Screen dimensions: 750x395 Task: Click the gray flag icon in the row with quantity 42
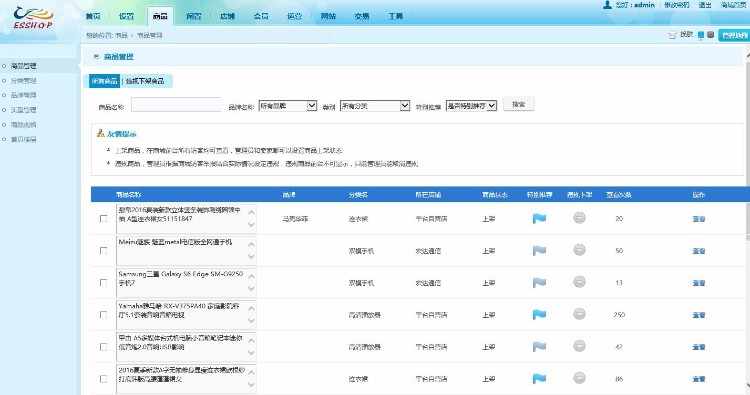(539, 347)
